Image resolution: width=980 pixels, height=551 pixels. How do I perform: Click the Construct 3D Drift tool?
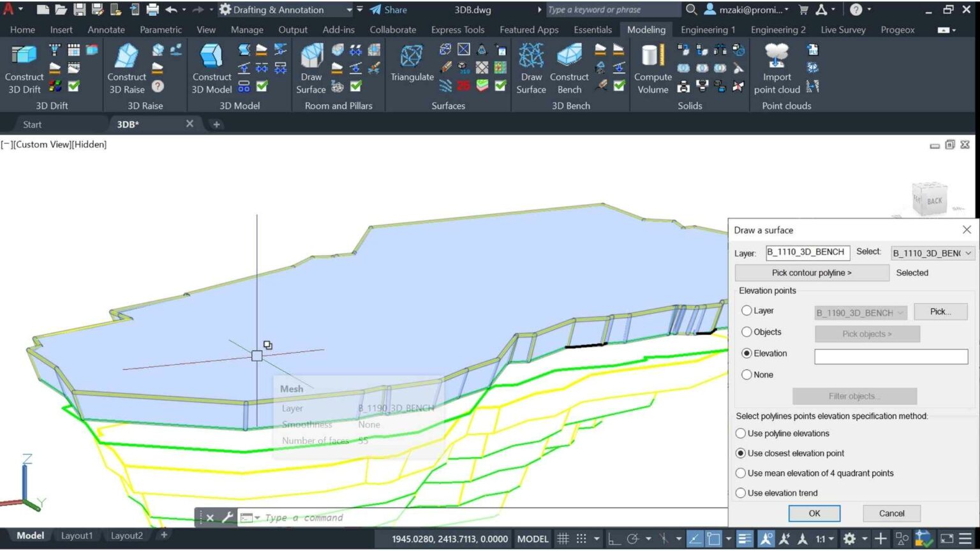point(24,69)
